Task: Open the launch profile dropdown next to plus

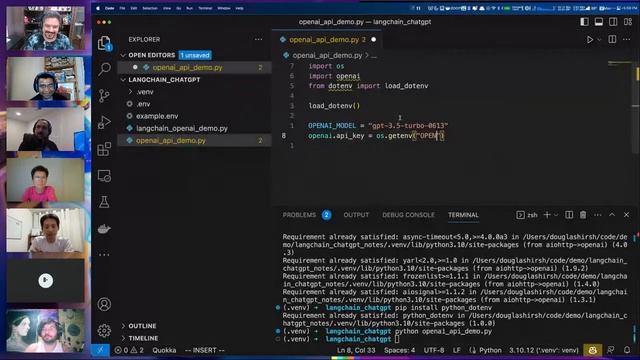Action: pos(556,215)
